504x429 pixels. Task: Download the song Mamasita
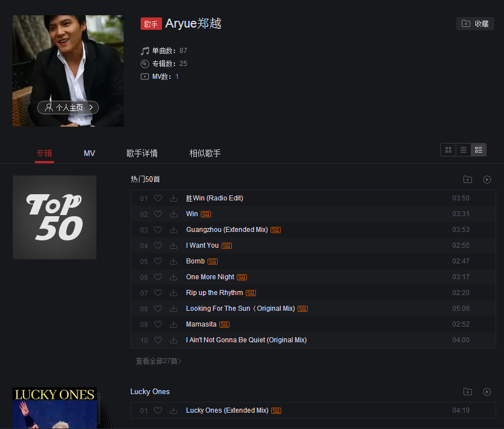point(174,324)
